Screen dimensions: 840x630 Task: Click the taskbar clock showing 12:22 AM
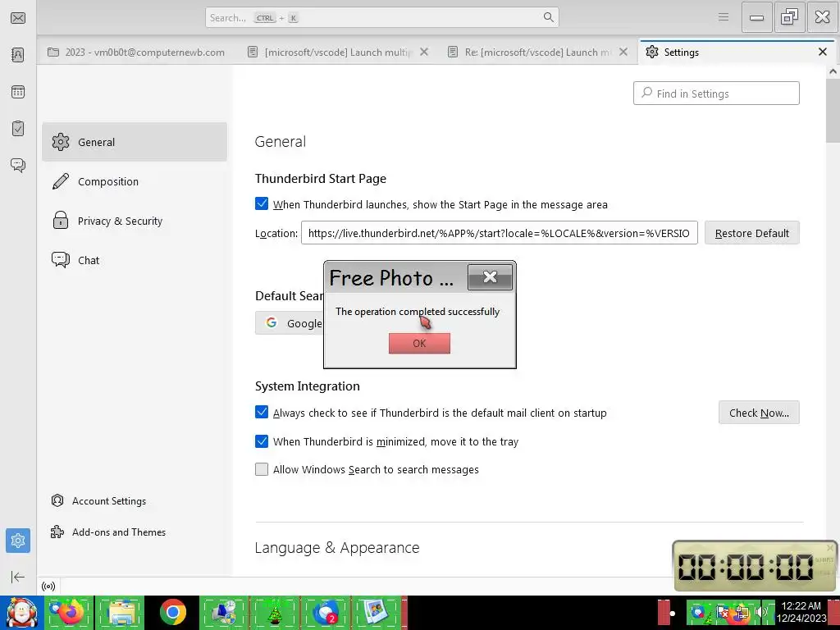click(801, 612)
